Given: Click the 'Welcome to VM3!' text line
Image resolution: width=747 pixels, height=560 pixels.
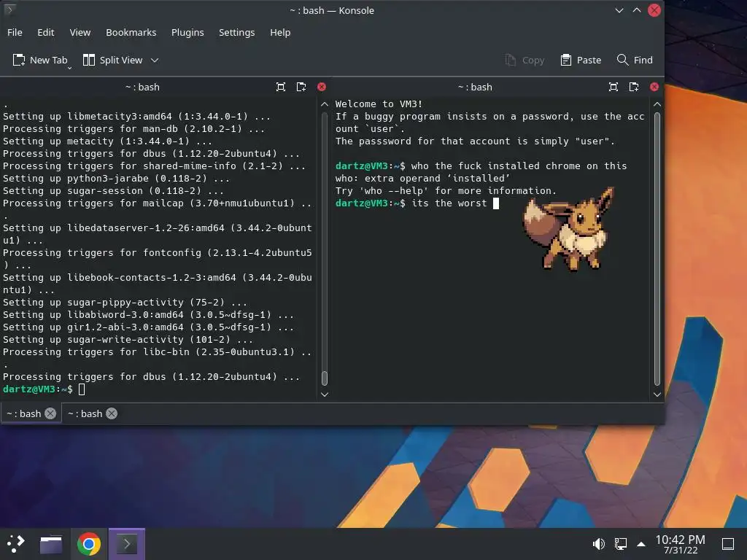Looking at the screenshot, I should tap(379, 104).
